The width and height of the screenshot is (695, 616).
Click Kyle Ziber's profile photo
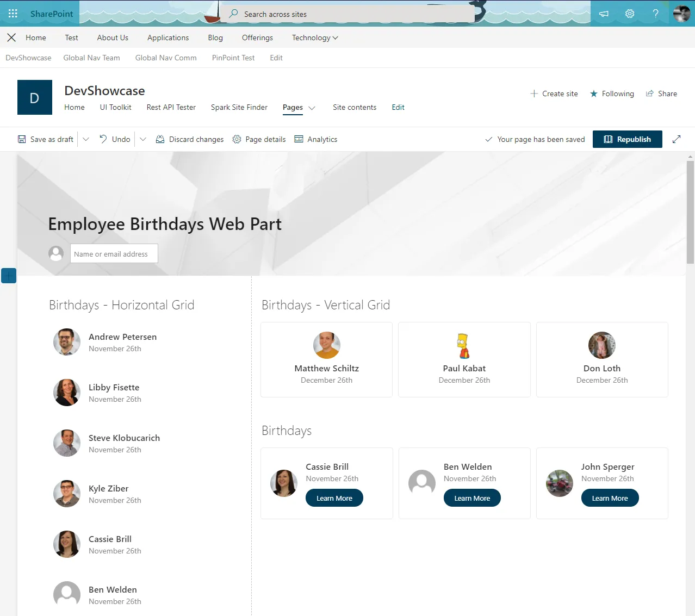coord(67,494)
